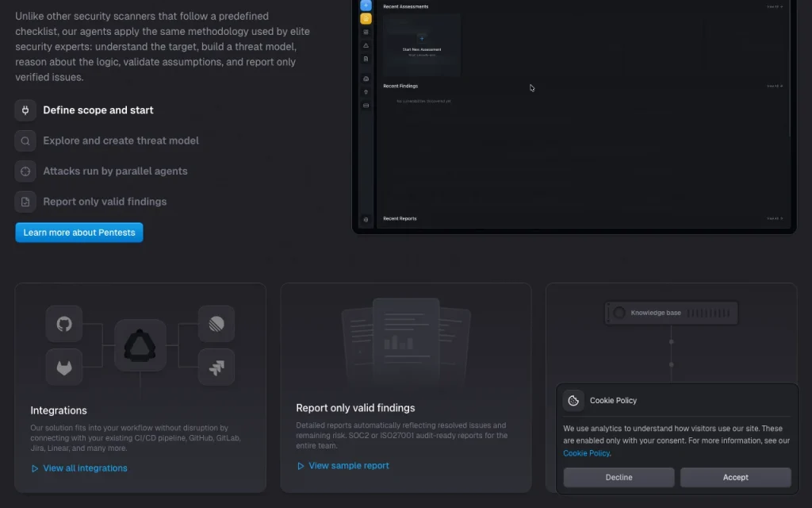
Task: Click the central triangle product logo in Integrations diagram
Action: (x=140, y=346)
